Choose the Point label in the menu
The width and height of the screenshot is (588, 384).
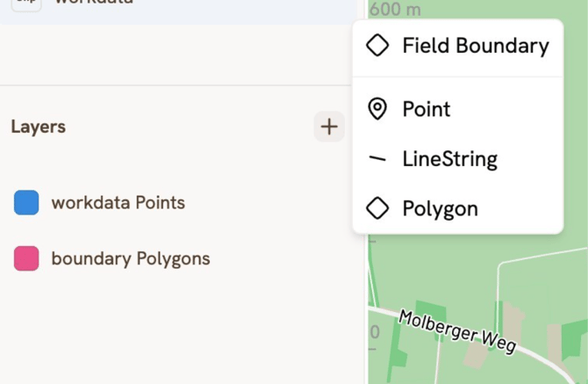[427, 109]
